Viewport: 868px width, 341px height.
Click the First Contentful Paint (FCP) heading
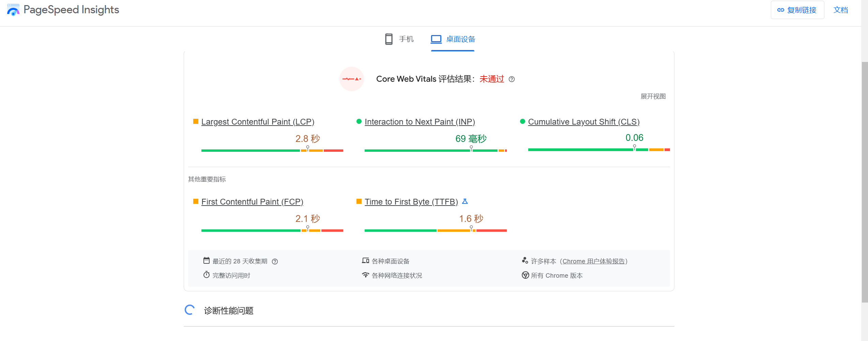[x=252, y=201]
